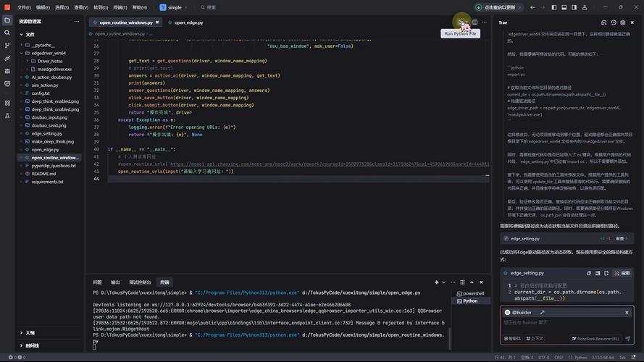Click the 智能体 agent button in chat
The height and width of the screenshot is (362, 644).
pyautogui.click(x=513, y=339)
